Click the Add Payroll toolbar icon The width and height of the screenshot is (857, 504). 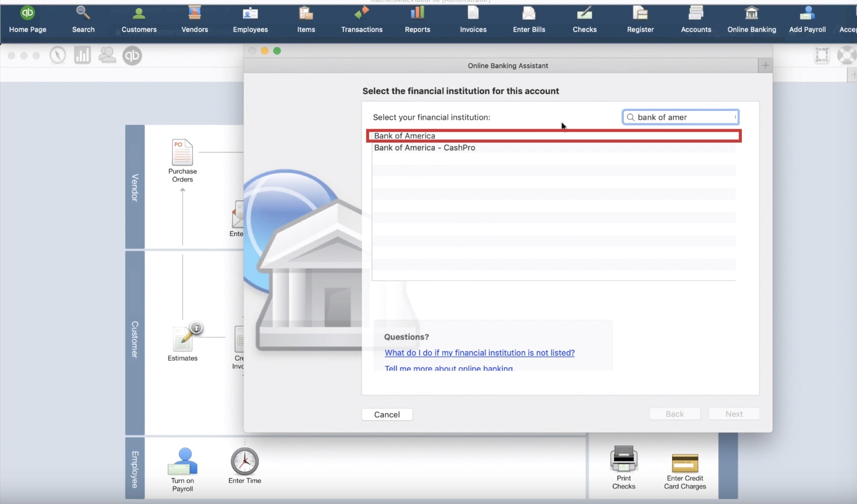[807, 20]
